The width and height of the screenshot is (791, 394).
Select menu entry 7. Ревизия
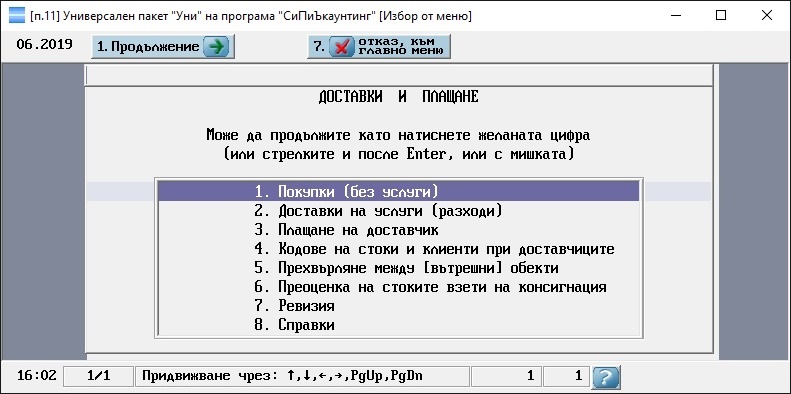pos(399,306)
